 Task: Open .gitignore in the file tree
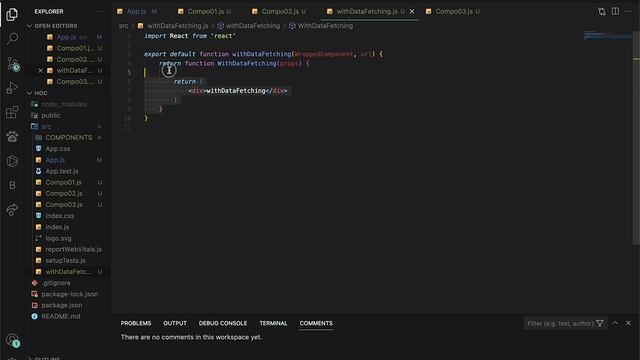[56, 283]
